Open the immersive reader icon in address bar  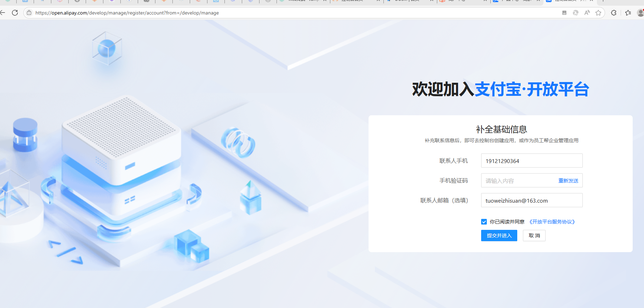(564, 13)
